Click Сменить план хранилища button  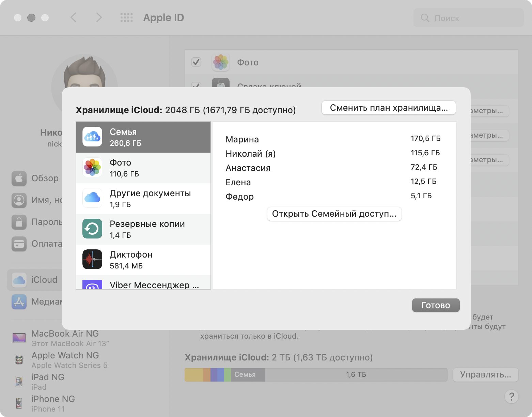coord(389,108)
